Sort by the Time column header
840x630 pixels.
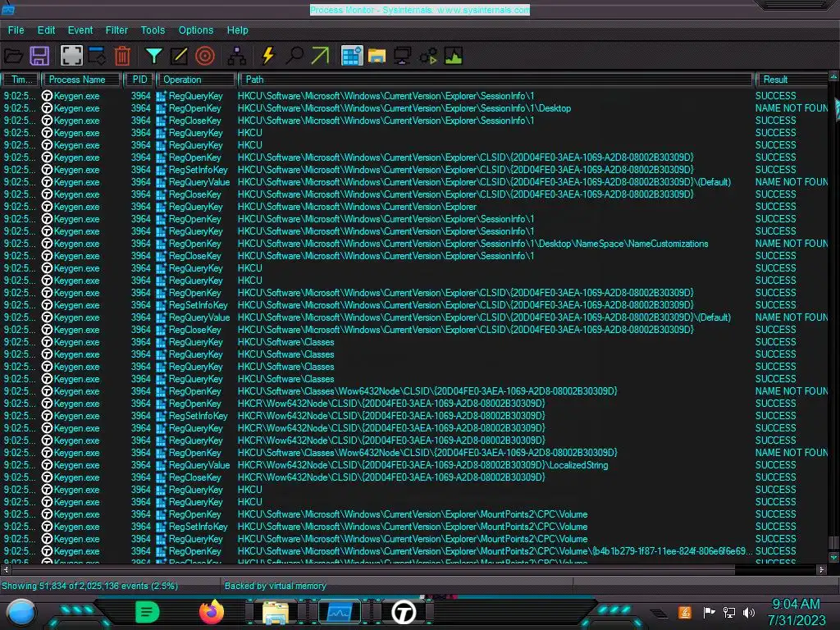click(21, 80)
